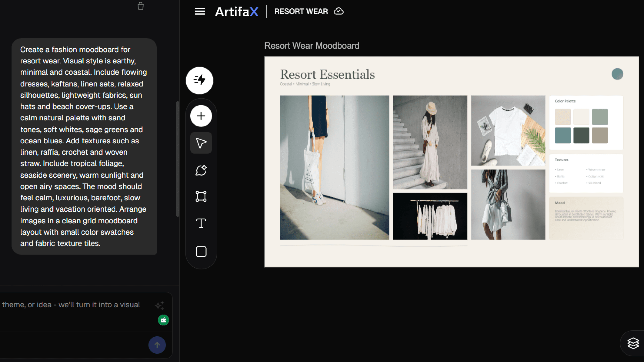Viewport: 644px width, 362px height.
Task: Click the green bot extension icon
Action: pyautogui.click(x=163, y=320)
